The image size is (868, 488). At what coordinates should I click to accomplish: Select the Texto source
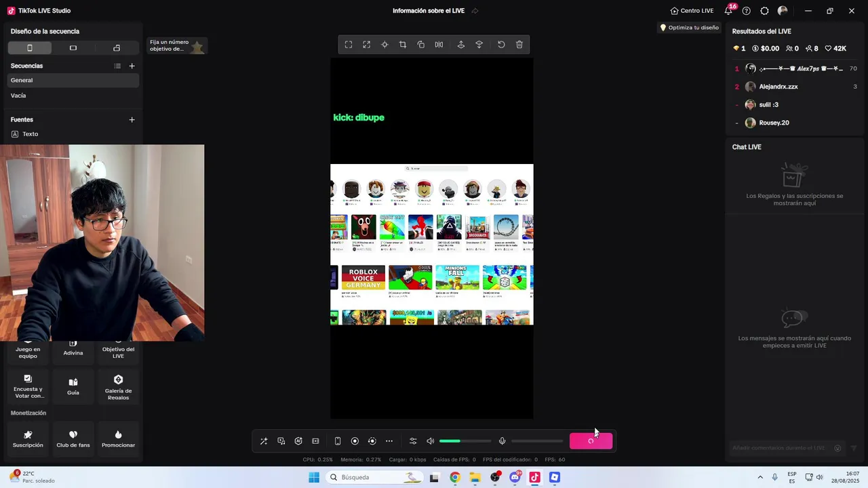73,134
